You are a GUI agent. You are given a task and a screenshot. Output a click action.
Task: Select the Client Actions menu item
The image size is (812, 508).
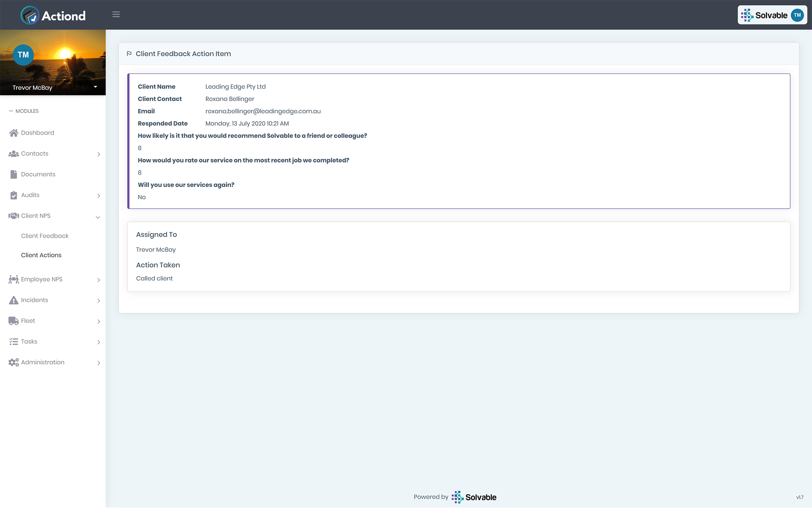[x=41, y=255]
